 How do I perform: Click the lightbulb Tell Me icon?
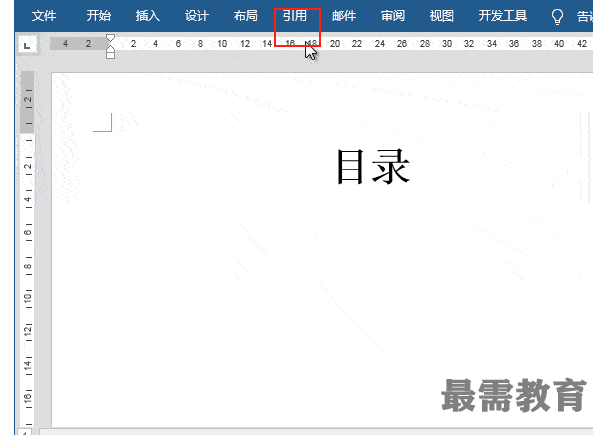[557, 17]
